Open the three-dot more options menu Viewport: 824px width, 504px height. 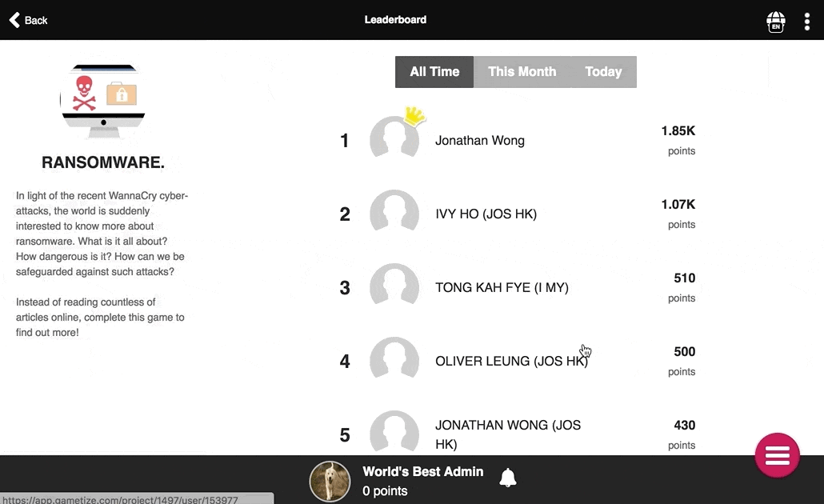tap(806, 22)
